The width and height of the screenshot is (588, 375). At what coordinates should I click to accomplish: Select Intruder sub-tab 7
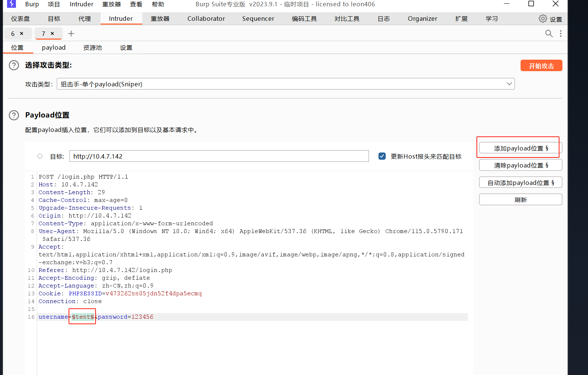click(43, 34)
